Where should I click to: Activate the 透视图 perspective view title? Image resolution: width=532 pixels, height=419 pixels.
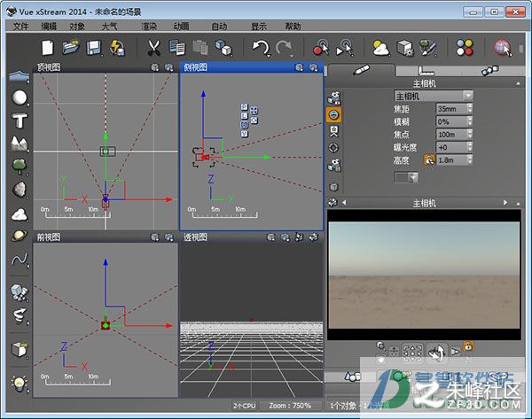click(195, 237)
